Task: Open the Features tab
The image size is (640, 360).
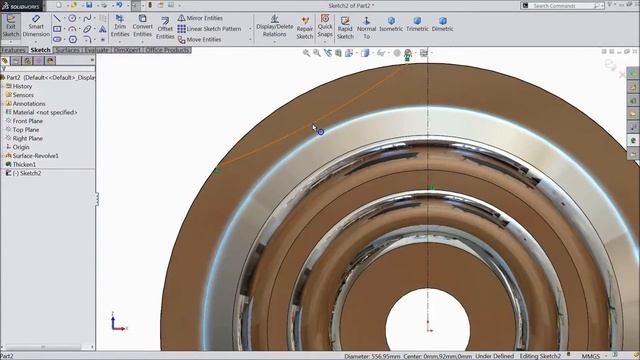Action: point(13,50)
